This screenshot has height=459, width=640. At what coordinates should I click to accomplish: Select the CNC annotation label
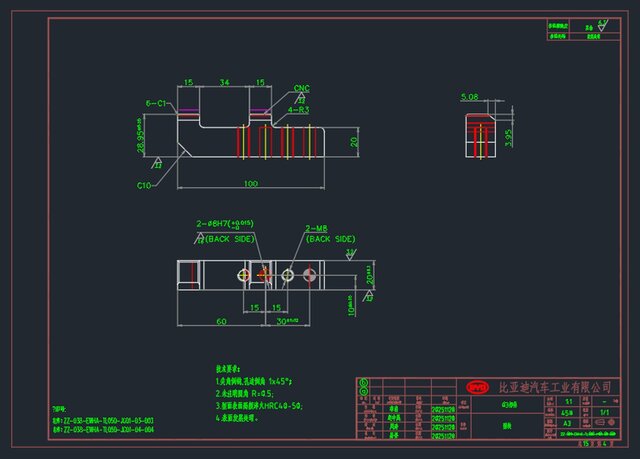pyautogui.click(x=302, y=88)
